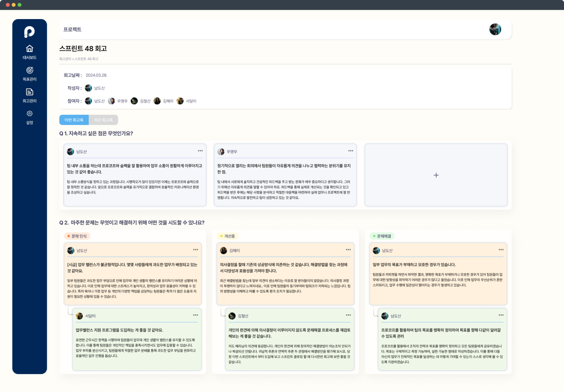
Task: Click participant 김혜리 avatar
Action: 157,101
